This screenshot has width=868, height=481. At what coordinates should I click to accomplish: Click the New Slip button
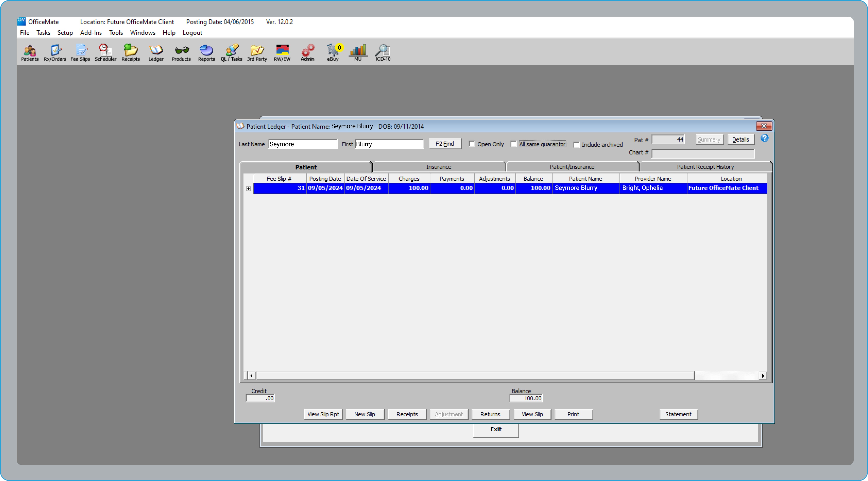(365, 414)
